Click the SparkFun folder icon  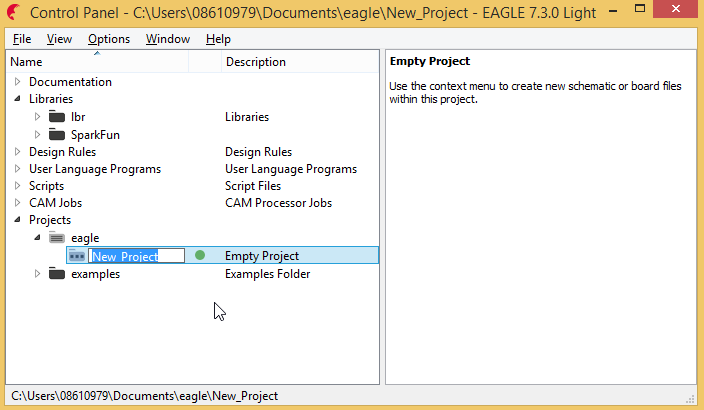(x=56, y=134)
